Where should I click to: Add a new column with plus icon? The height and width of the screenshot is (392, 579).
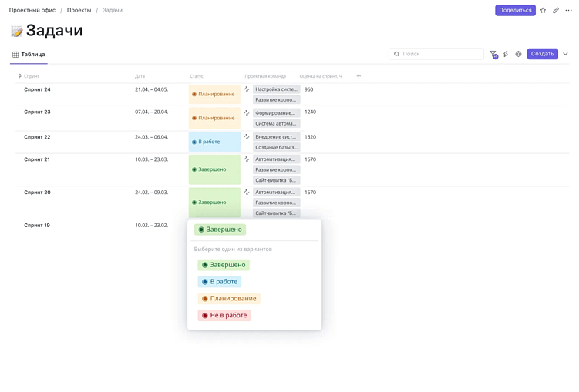point(359,76)
